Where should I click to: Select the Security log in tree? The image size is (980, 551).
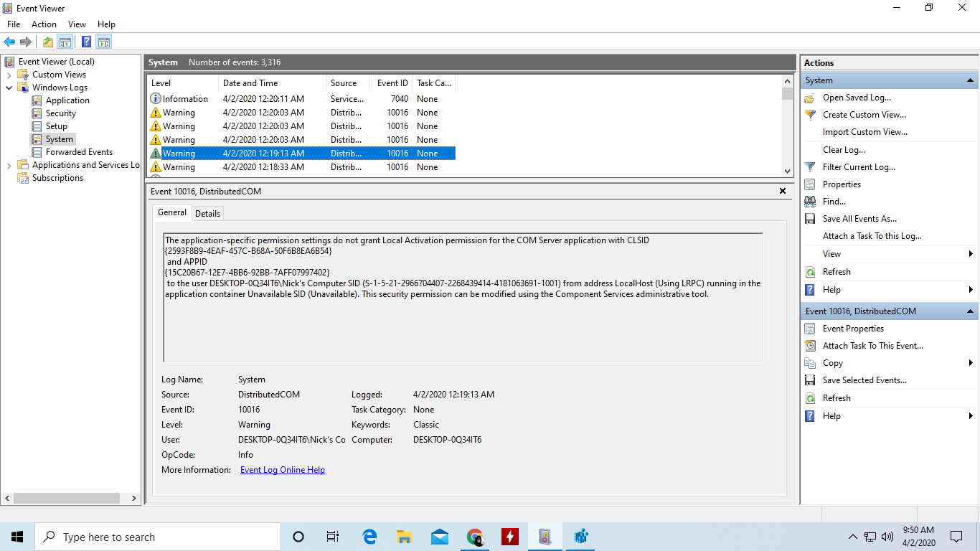61,113
